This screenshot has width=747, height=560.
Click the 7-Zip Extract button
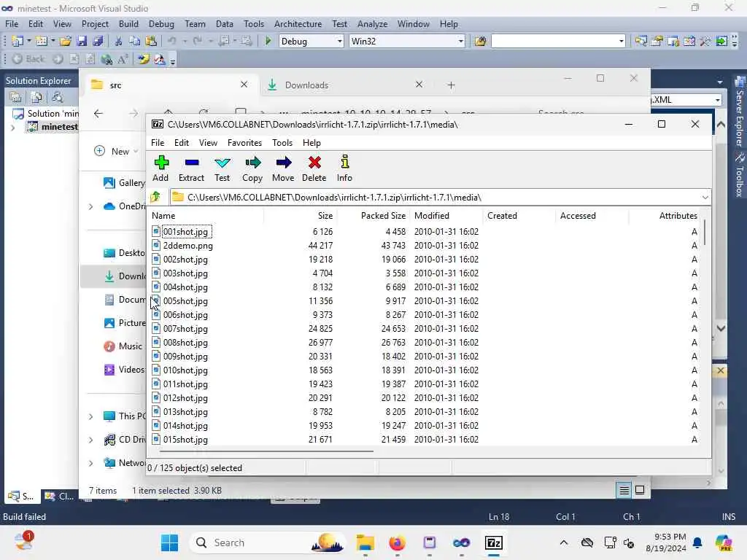coord(191,168)
